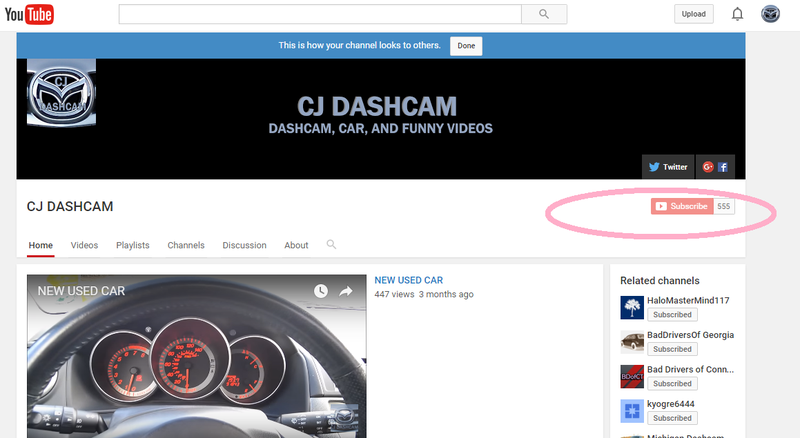Open kyogre6444 channel avatar
The height and width of the screenshot is (438, 800).
pyautogui.click(x=632, y=411)
